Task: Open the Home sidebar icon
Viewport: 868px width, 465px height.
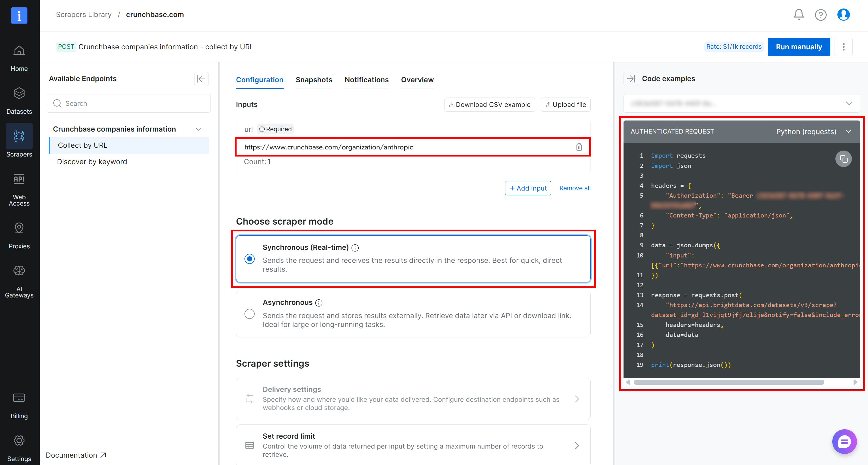Action: (19, 50)
